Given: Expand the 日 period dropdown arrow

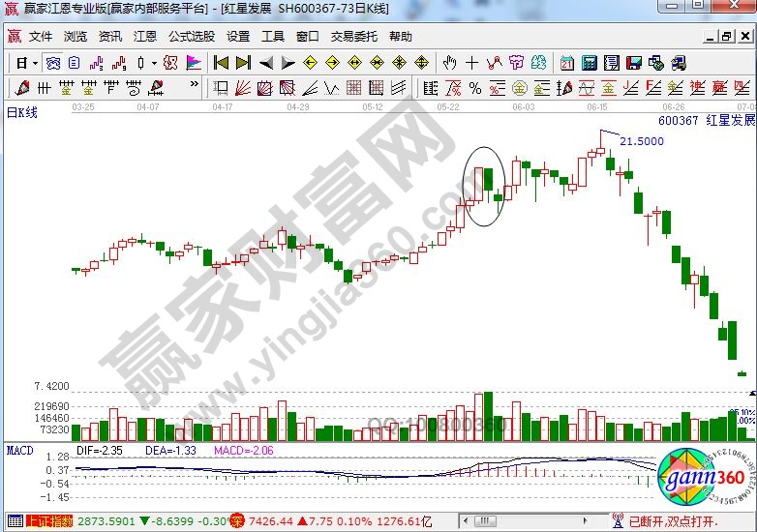Looking at the screenshot, I should click(35, 63).
